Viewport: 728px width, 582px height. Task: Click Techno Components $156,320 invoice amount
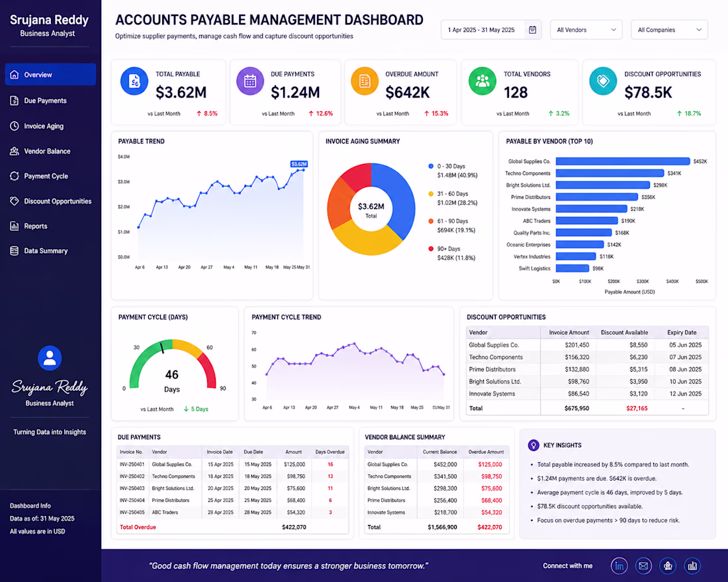coord(576,357)
